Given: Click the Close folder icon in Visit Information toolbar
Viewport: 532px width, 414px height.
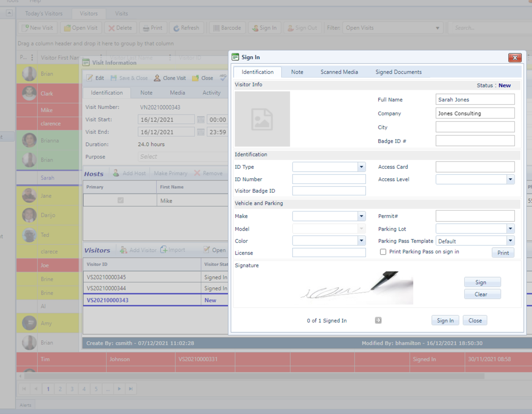Looking at the screenshot, I should pos(196,78).
